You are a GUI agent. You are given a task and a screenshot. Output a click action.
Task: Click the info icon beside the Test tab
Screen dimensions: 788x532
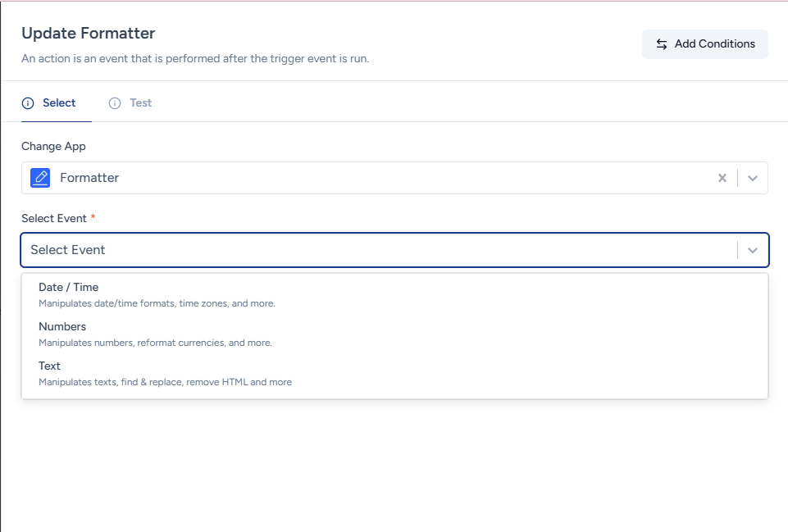pos(115,103)
